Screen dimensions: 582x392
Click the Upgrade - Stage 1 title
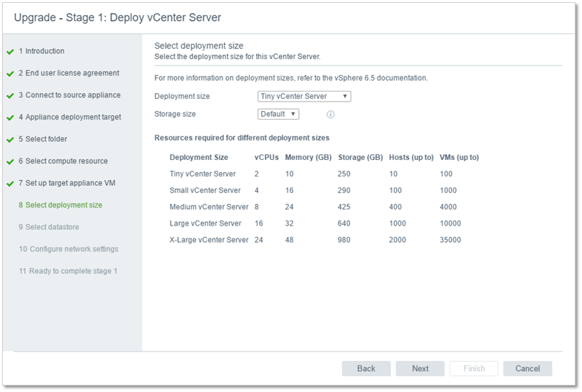pyautogui.click(x=117, y=17)
